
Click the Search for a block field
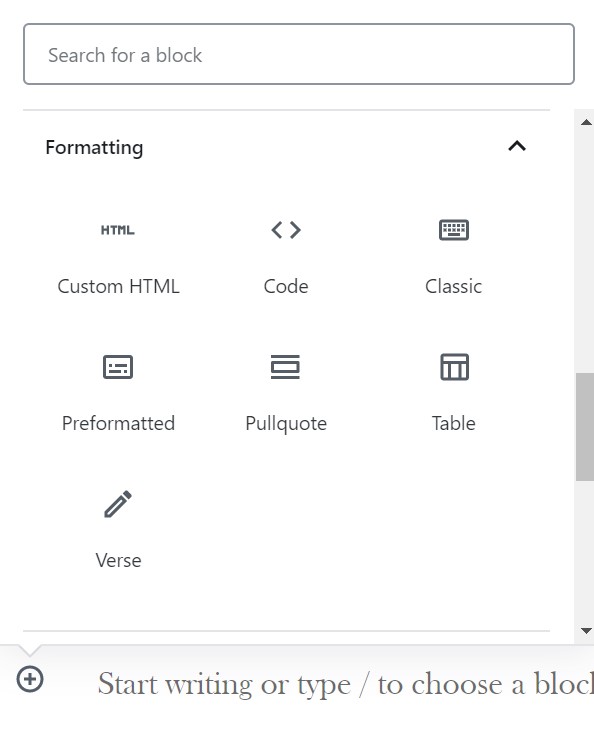[x=299, y=54]
